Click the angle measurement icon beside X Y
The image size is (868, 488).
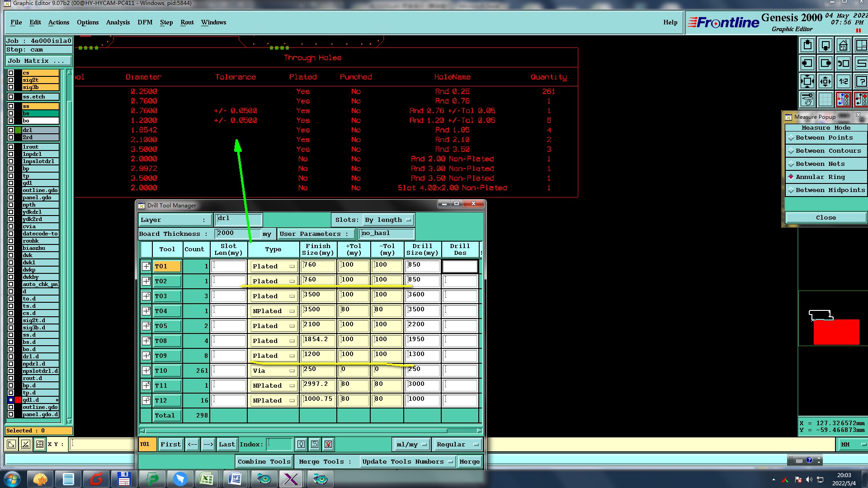click(x=26, y=444)
